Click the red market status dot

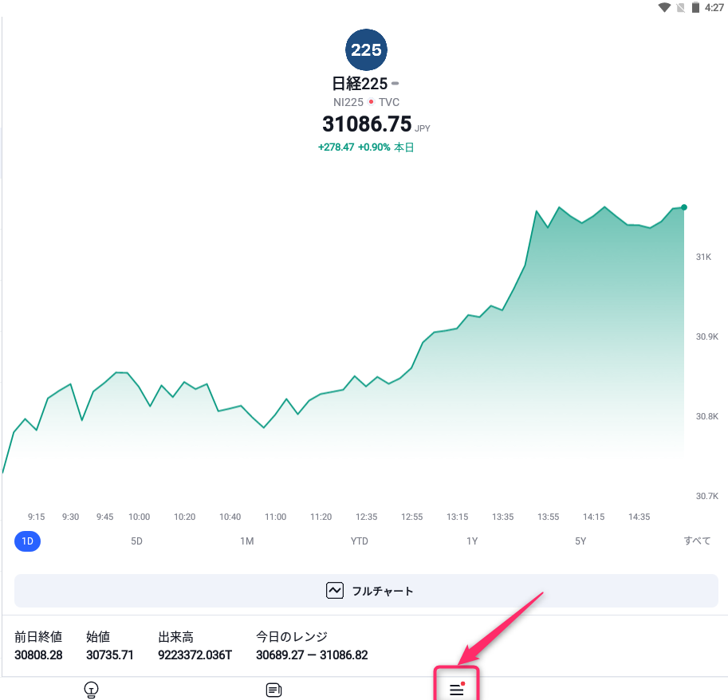(371, 102)
